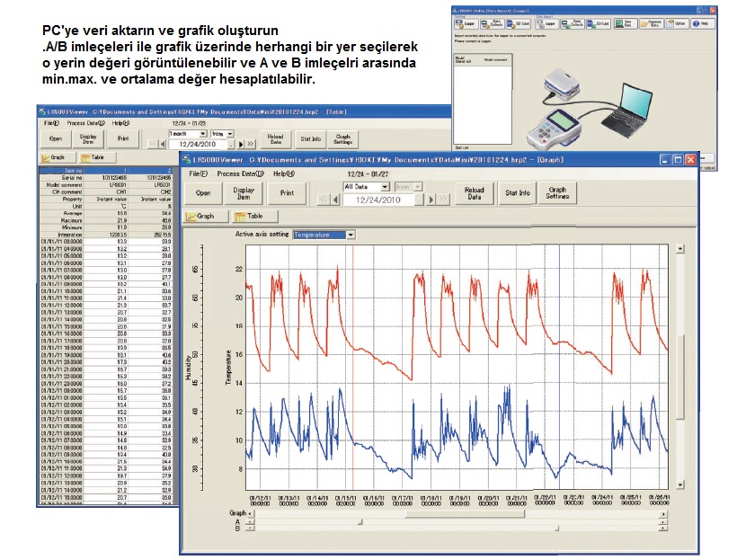Click the A cursor slider below the graph
The image size is (737, 560).
(x=360, y=520)
